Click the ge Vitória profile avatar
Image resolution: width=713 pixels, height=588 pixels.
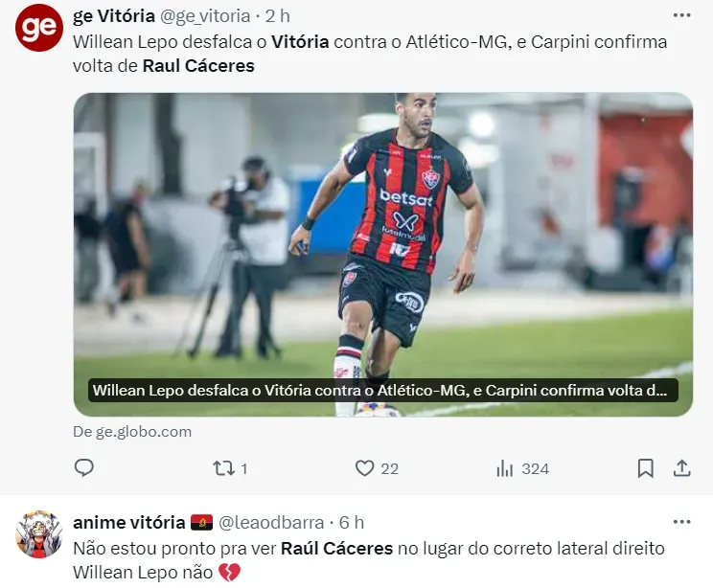(x=38, y=28)
